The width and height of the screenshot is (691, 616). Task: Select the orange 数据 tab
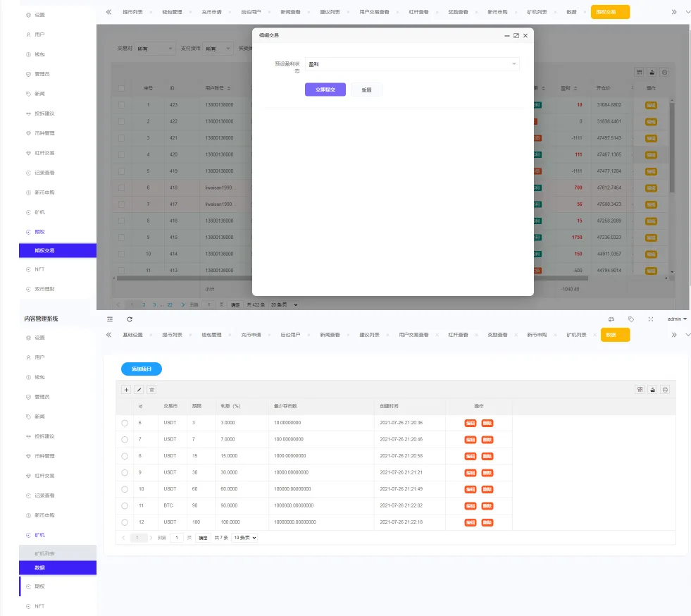click(x=615, y=335)
